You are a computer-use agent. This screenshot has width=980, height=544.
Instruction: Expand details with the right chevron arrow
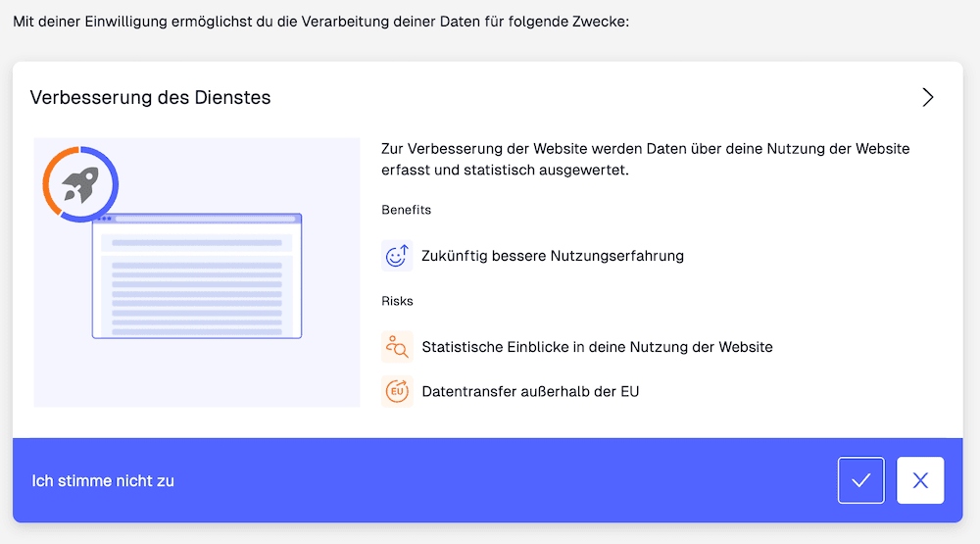[x=927, y=97]
